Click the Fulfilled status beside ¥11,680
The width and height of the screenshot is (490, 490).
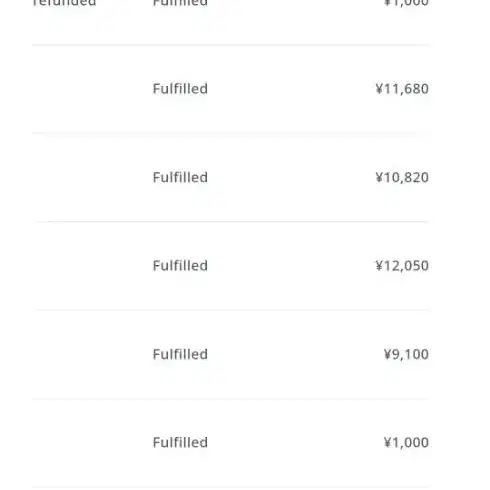click(180, 89)
